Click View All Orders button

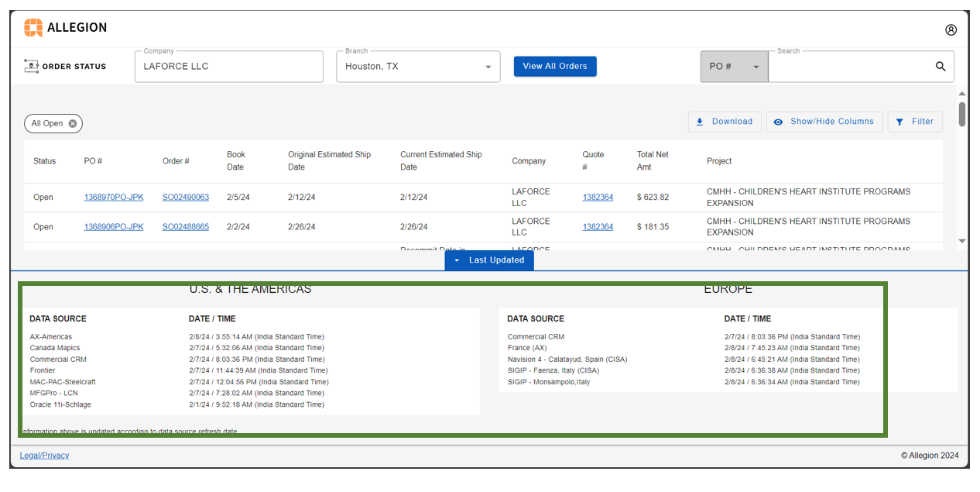point(555,66)
